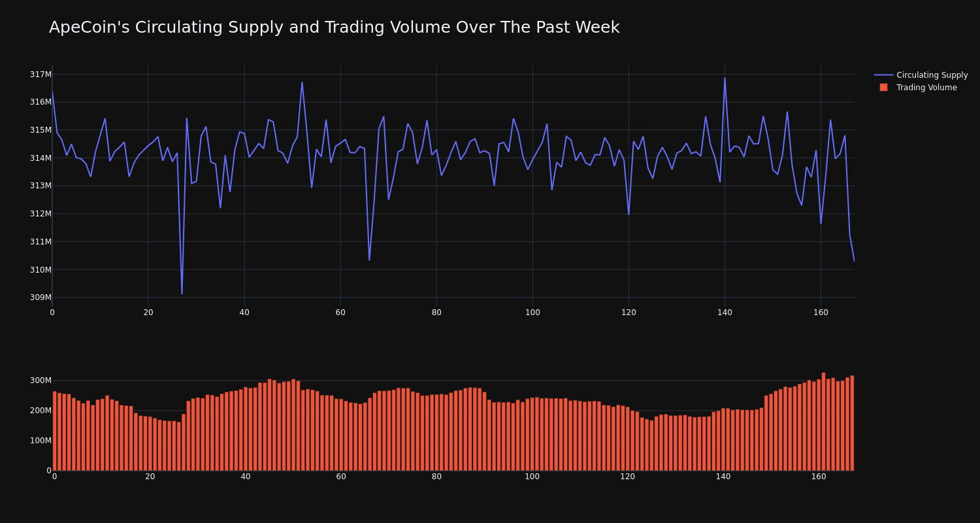
Task: Click the supply line's lowest dip near 27
Action: pyautogui.click(x=182, y=293)
